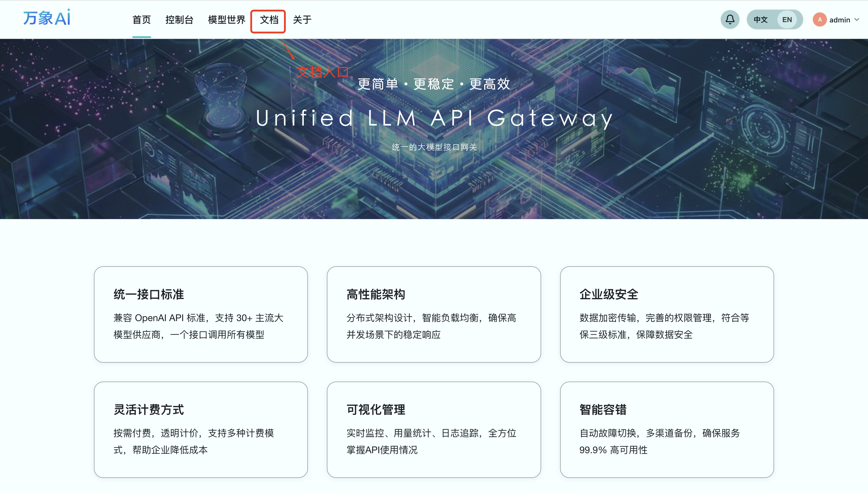
Task: Click the 关于 nav link
Action: [302, 20]
